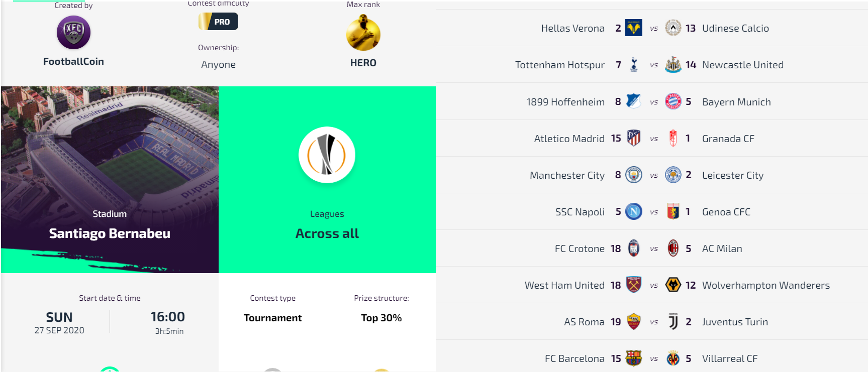Click the Manchester City vs Leicester match row
The image size is (868, 372).
[652, 175]
